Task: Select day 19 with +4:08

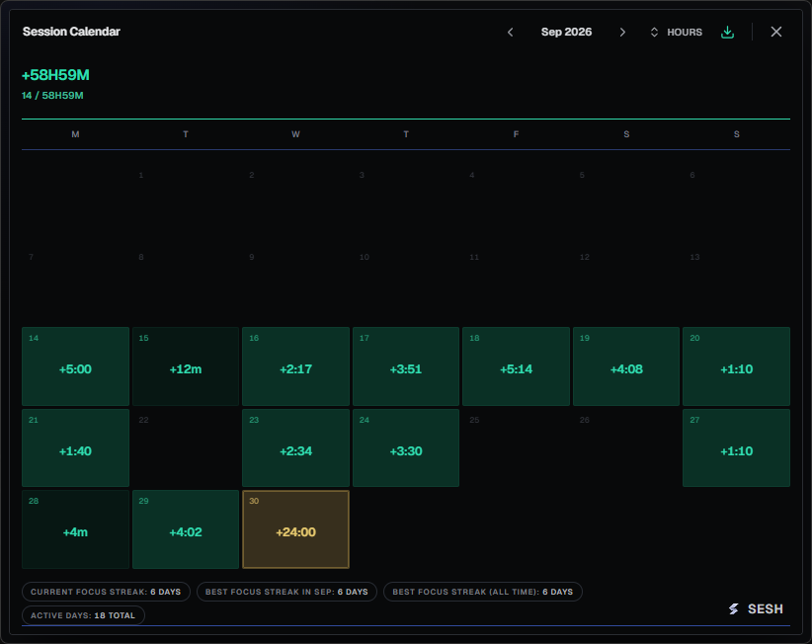Action: point(626,366)
